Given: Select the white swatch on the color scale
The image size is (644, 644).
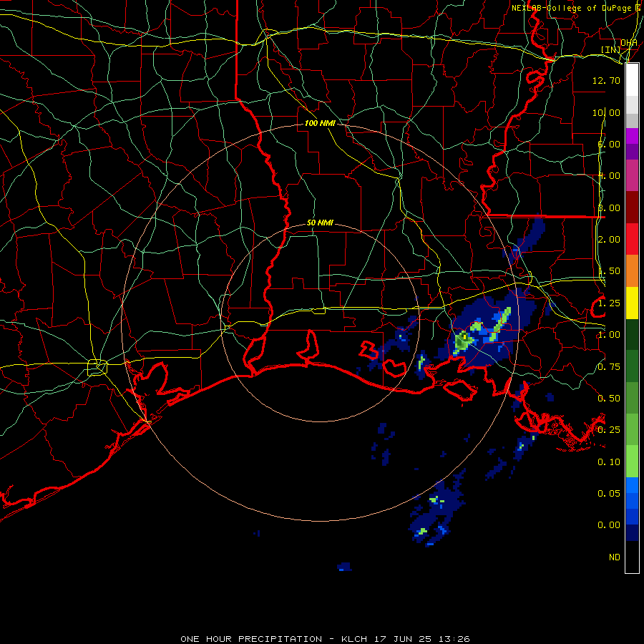Looking at the screenshot, I should (x=632, y=80).
